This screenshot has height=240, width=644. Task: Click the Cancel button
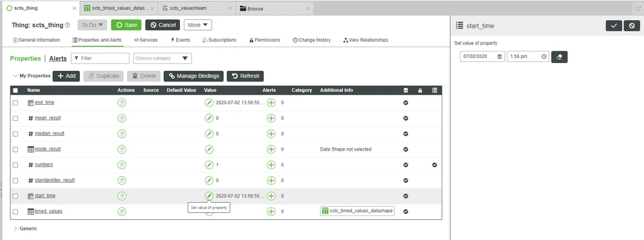pyautogui.click(x=162, y=25)
